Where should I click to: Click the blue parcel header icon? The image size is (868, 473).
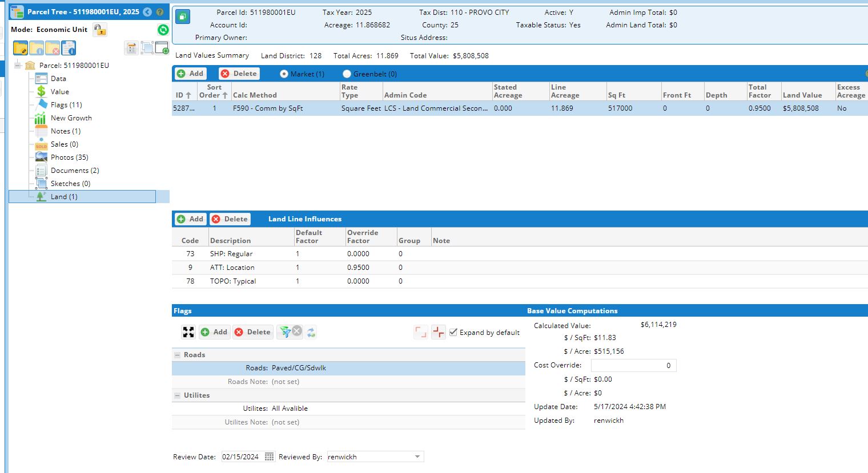pyautogui.click(x=183, y=17)
